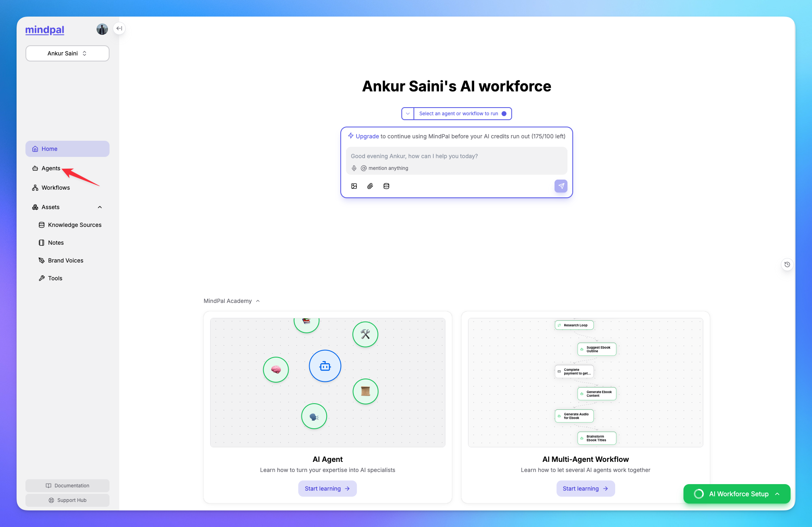Expand the AI Workforce Setup panel

click(736, 494)
